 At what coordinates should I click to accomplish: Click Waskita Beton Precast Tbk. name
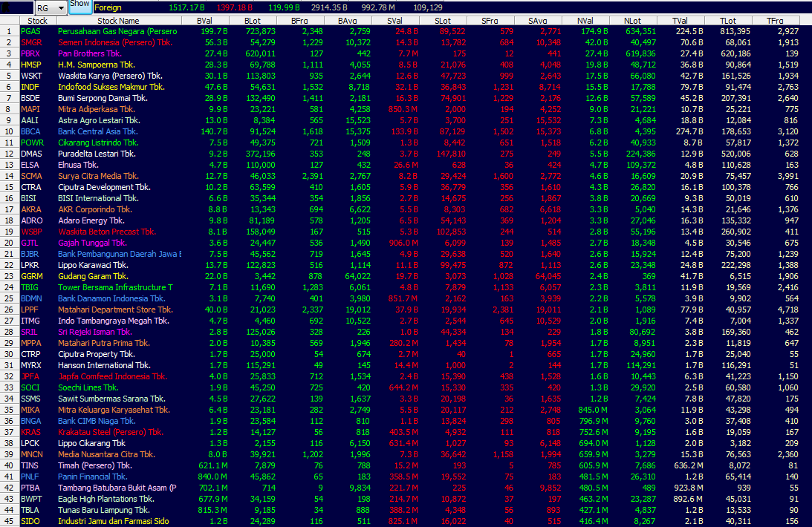click(x=107, y=232)
